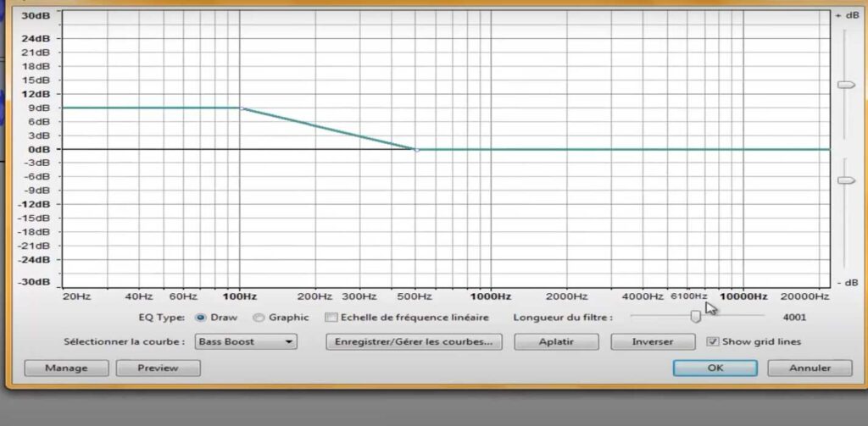Select the curve control point at 100Hz
Screen dimensions: 868x426
[x=242, y=108]
